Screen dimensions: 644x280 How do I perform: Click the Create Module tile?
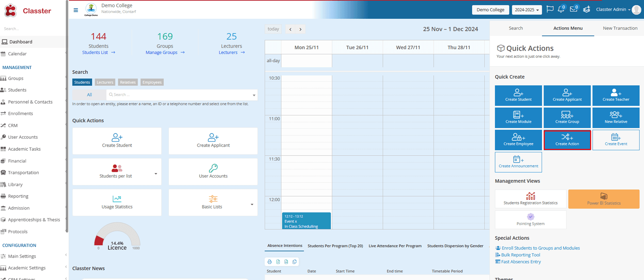click(x=518, y=118)
